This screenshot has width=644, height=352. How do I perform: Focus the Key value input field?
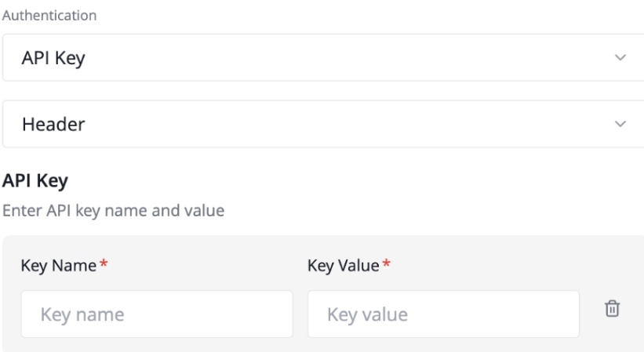click(x=443, y=314)
